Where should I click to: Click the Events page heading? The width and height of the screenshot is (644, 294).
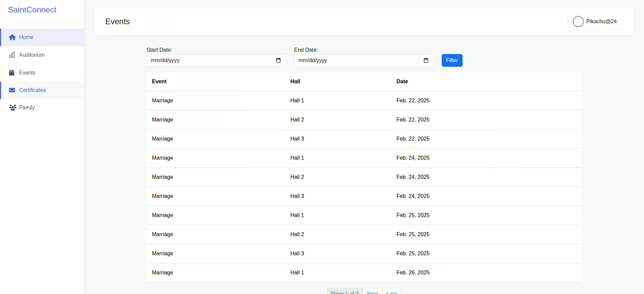[118, 22]
